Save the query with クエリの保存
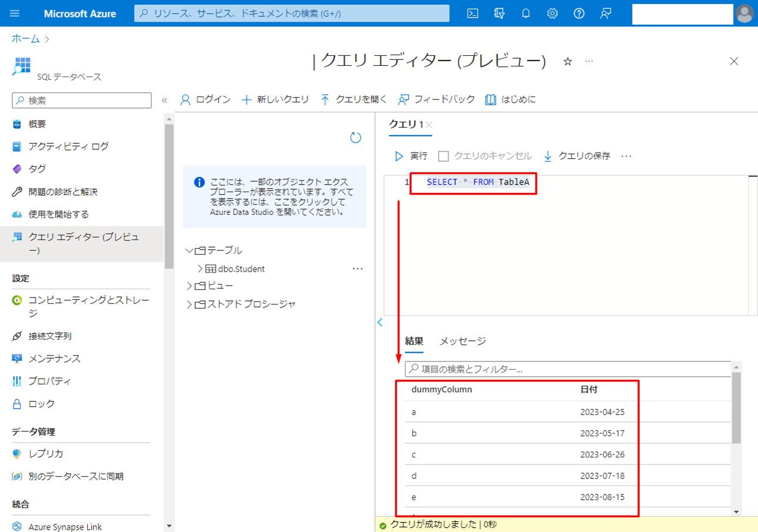 coord(576,156)
